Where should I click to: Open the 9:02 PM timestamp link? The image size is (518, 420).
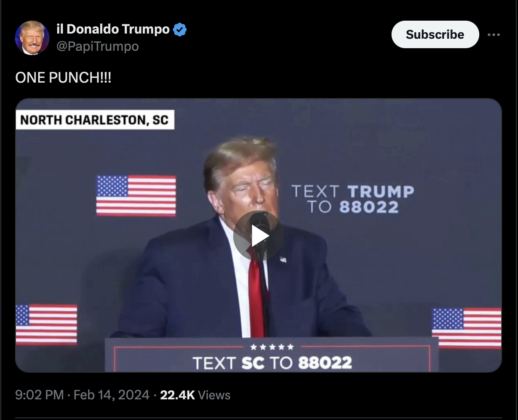click(40, 395)
